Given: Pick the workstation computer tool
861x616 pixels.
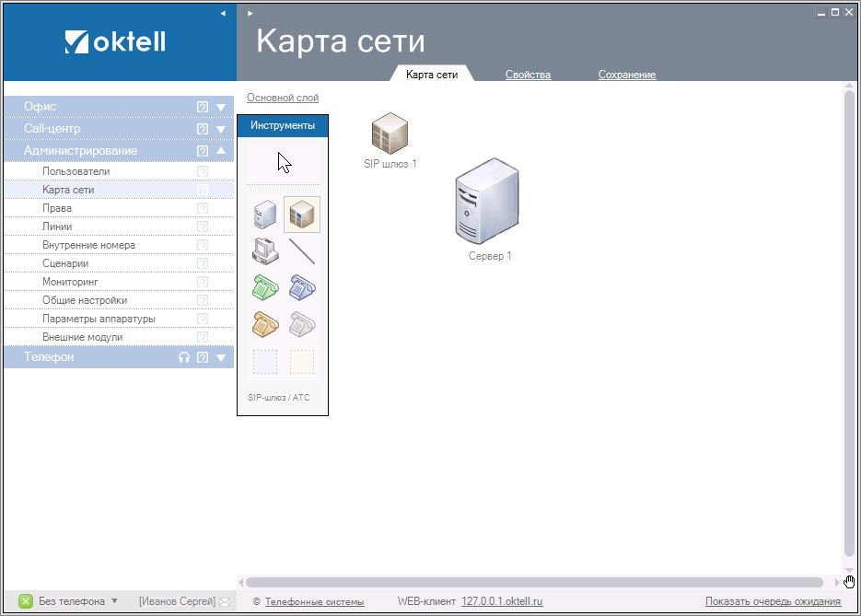Looking at the screenshot, I should (x=265, y=251).
